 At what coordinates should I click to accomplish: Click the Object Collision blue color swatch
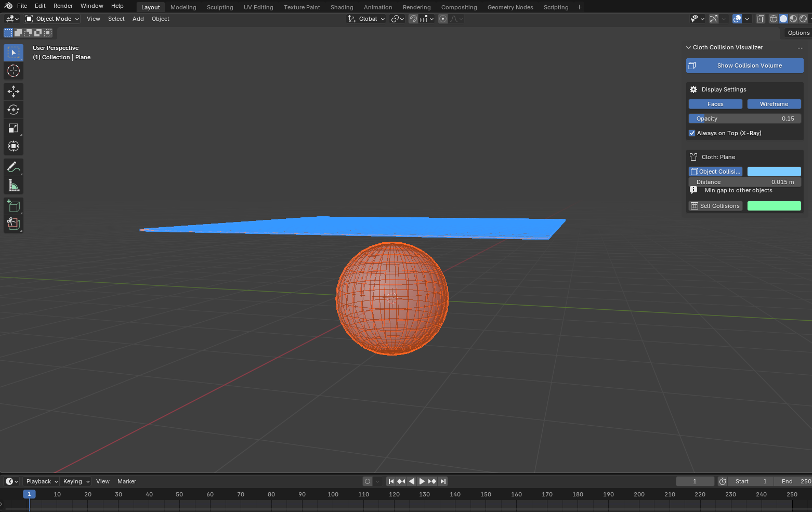tap(774, 172)
